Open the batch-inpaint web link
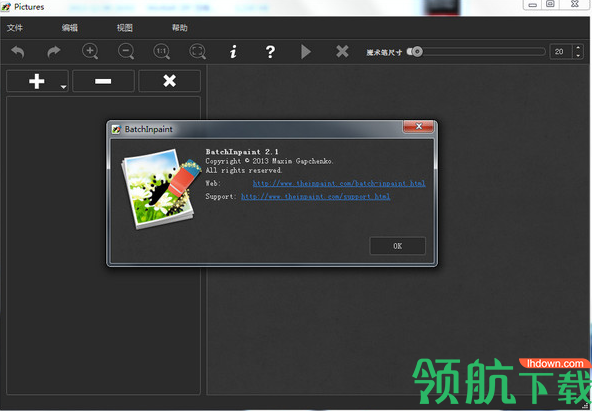 339,183
